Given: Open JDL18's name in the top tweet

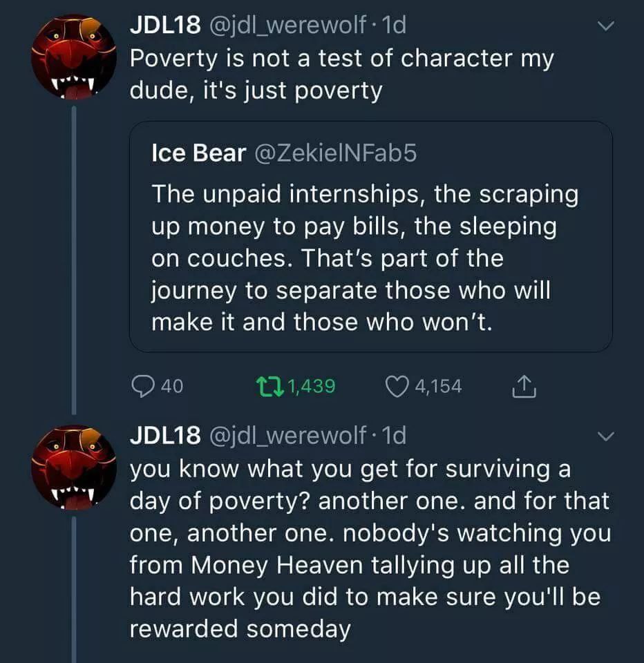Looking at the screenshot, I should point(166,26).
